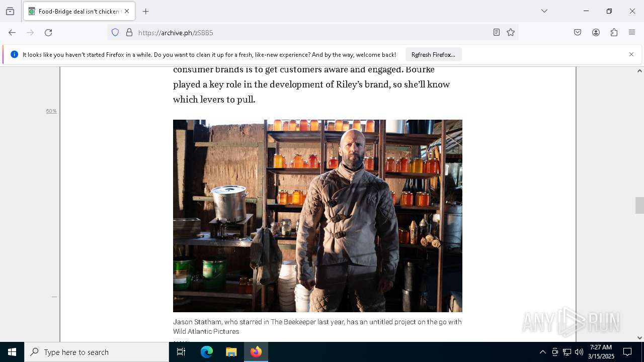Viewport: 644px width, 362px height.
Task: Open the clock showing 7:27 AM
Action: point(601,352)
